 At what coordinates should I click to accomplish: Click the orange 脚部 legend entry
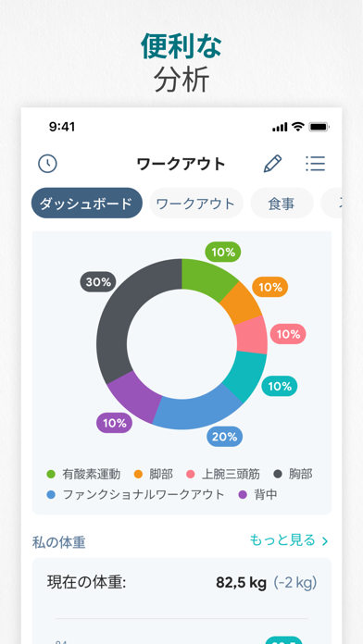coord(154,475)
